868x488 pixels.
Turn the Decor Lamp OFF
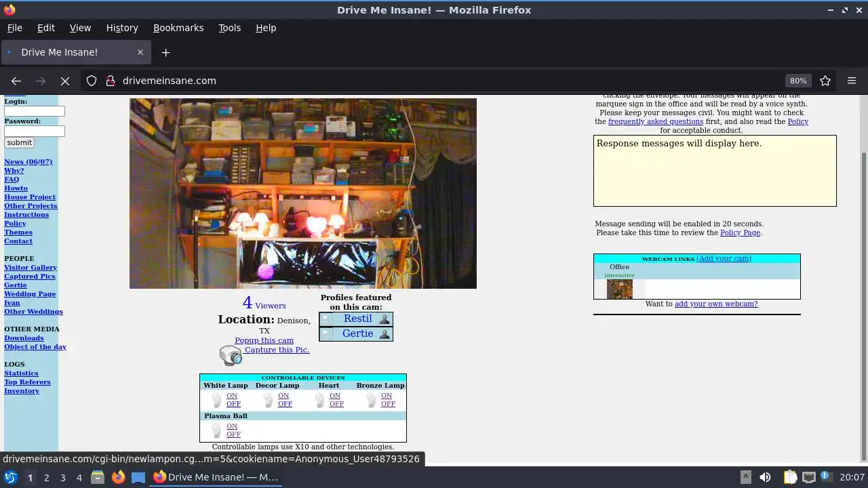tap(285, 404)
